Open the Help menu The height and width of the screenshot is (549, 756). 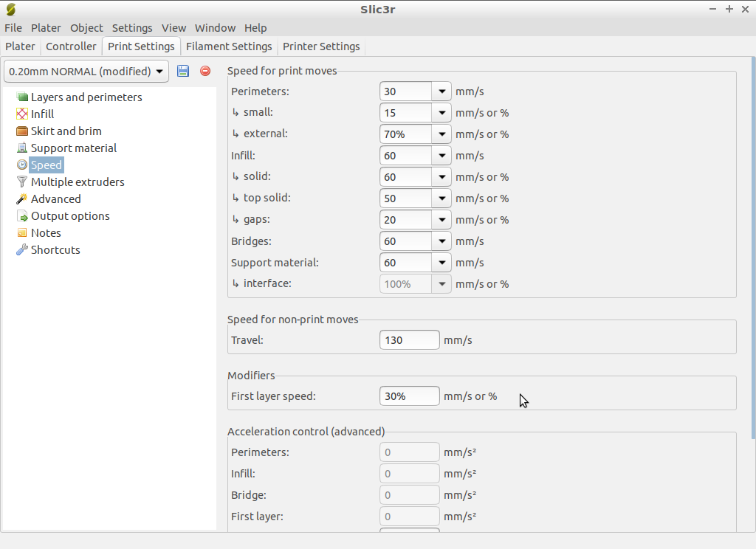(255, 28)
